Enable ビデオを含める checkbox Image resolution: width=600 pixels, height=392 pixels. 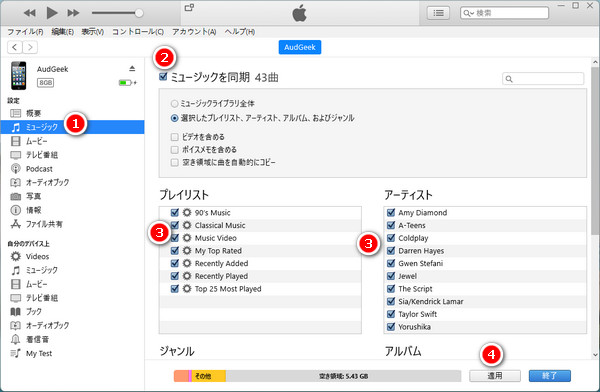[x=174, y=137]
